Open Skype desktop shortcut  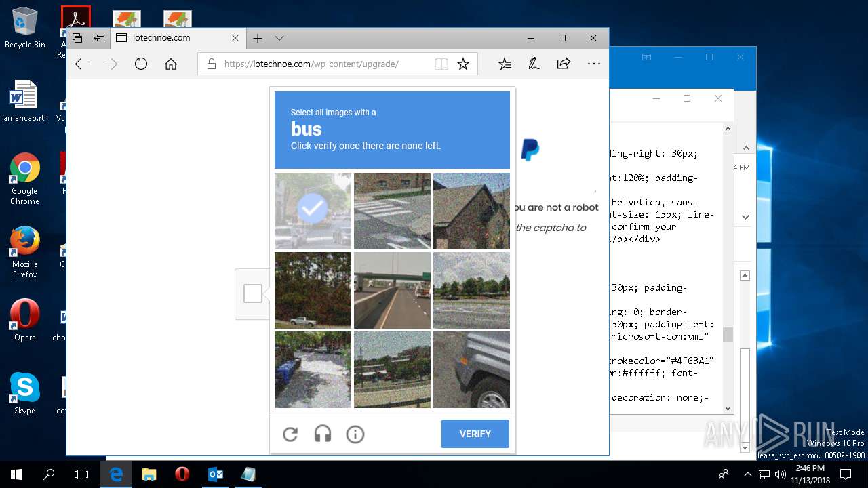coord(25,394)
